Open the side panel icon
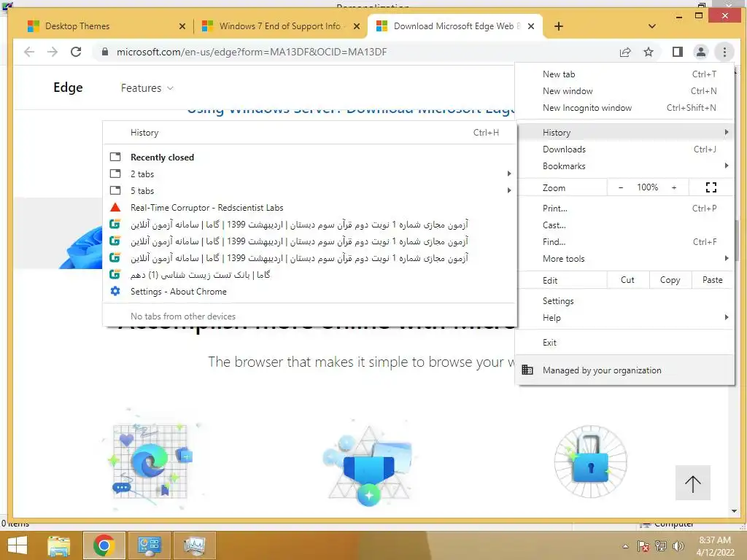 [x=678, y=52]
